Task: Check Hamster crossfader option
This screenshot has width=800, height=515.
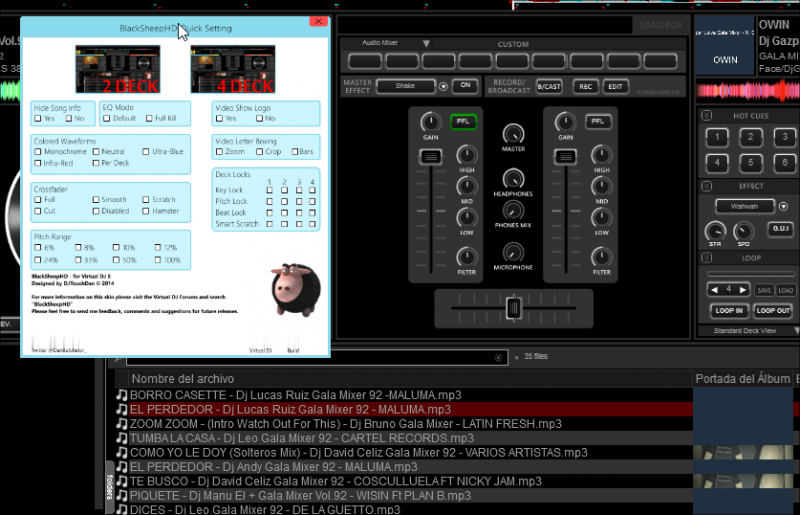Action: [x=146, y=211]
